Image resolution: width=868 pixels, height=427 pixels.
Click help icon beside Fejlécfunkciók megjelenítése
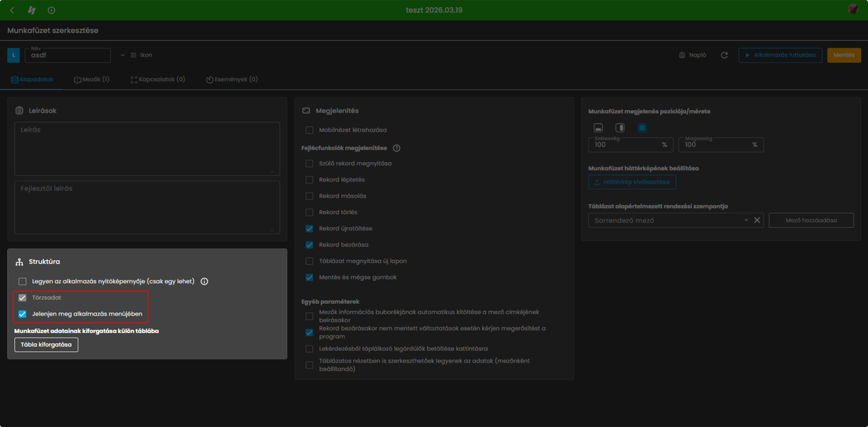397,148
